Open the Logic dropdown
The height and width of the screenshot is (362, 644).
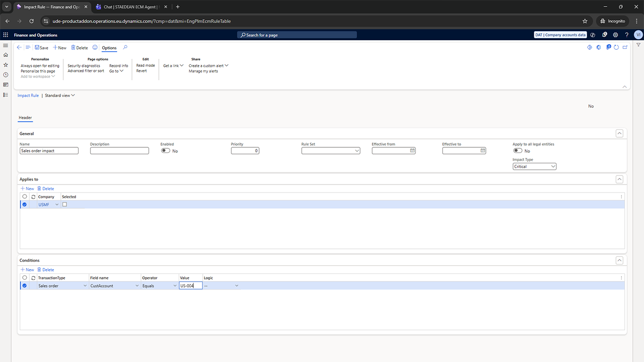click(x=236, y=286)
